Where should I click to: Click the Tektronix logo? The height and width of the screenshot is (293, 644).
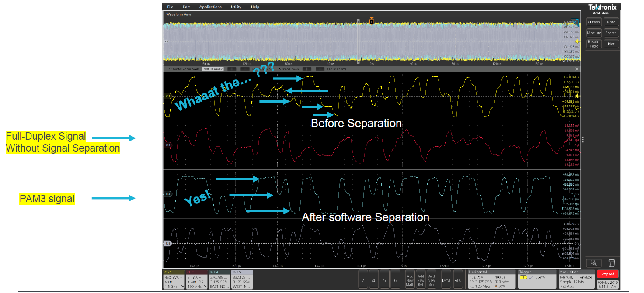coord(602,7)
